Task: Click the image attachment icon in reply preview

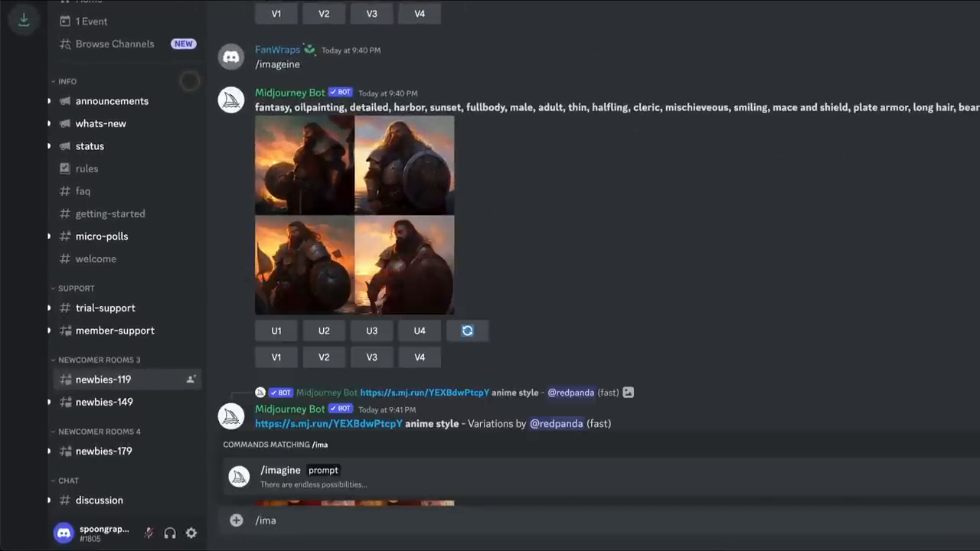Action: [628, 393]
